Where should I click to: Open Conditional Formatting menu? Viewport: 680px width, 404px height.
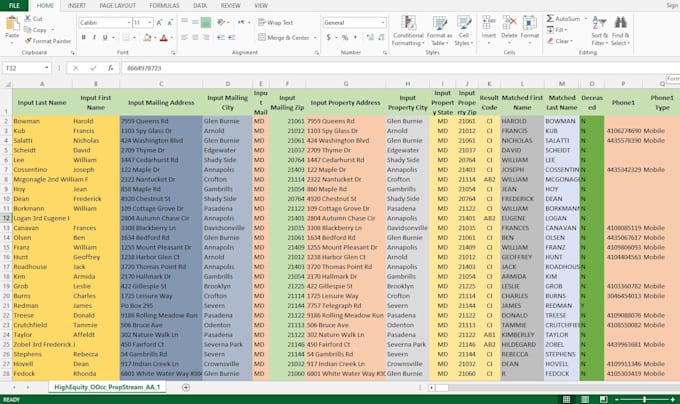click(x=408, y=30)
